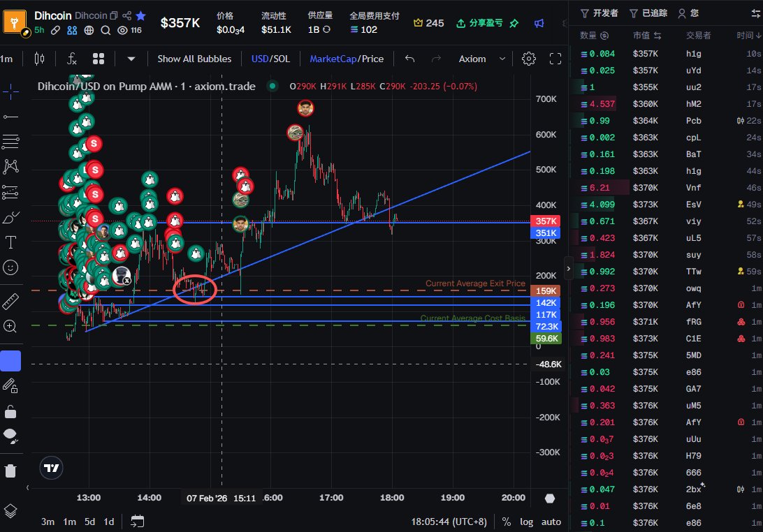Redo the last chart action
The width and height of the screenshot is (763, 532).
tap(437, 59)
